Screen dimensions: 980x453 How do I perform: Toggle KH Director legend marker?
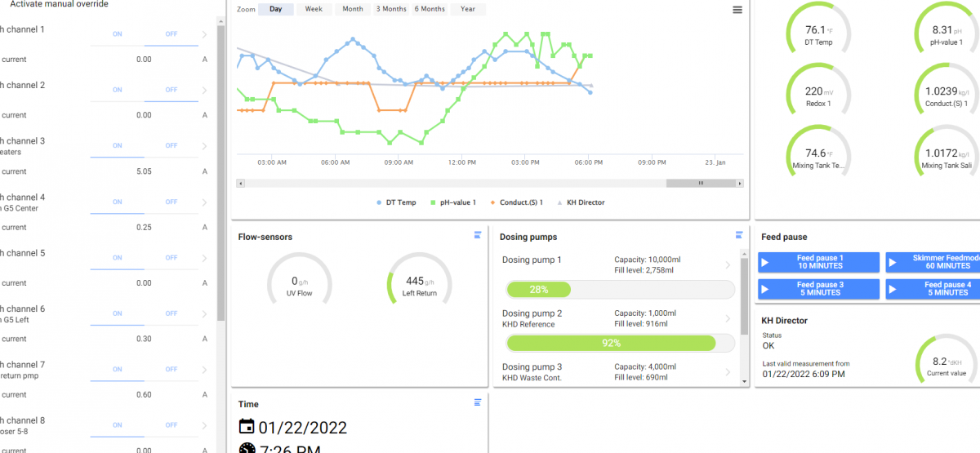point(559,202)
